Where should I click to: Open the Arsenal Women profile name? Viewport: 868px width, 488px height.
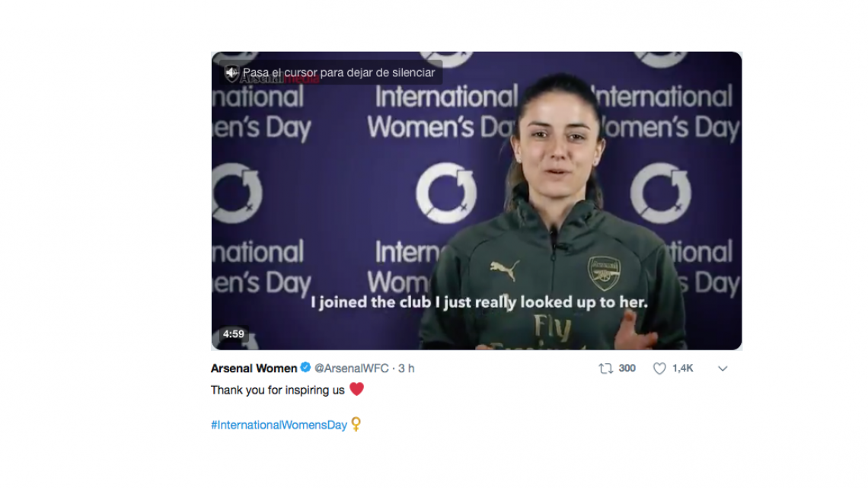pos(254,368)
